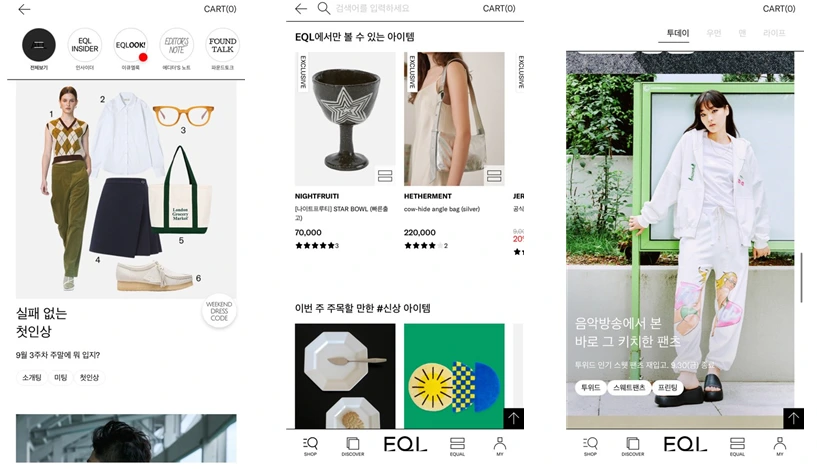Switch to the 투데이 tab
The image size is (817, 469).
click(x=677, y=33)
